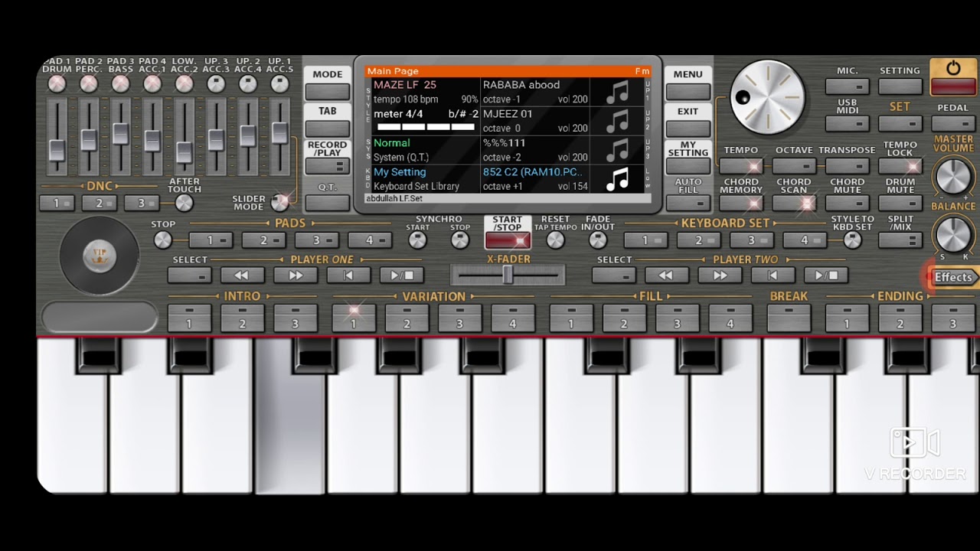
Task: Open the RABABA abood voice row
Action: pyautogui.click(x=535, y=92)
